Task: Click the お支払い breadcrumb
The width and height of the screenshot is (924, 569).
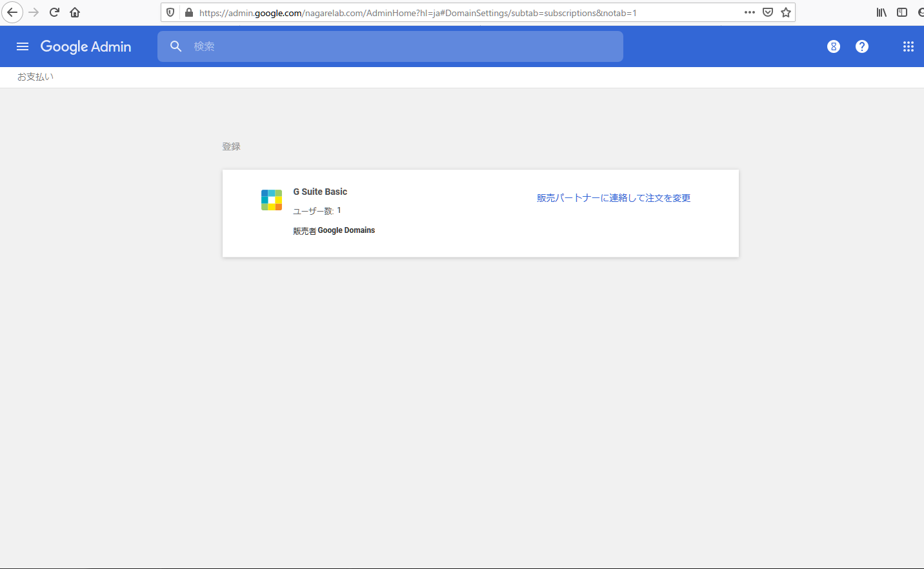Action: coord(35,77)
